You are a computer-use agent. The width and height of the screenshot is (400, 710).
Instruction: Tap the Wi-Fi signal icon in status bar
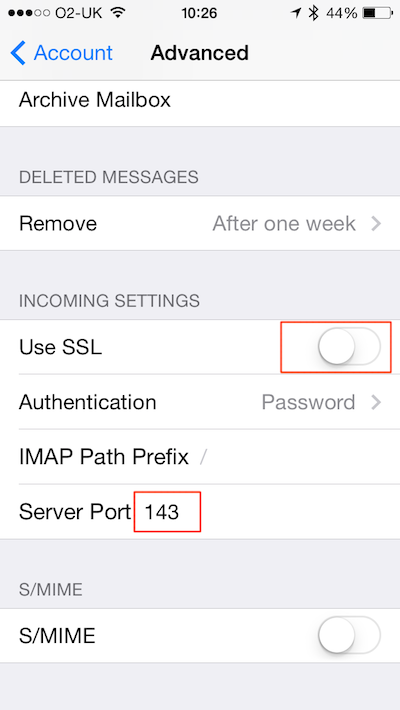(x=118, y=13)
